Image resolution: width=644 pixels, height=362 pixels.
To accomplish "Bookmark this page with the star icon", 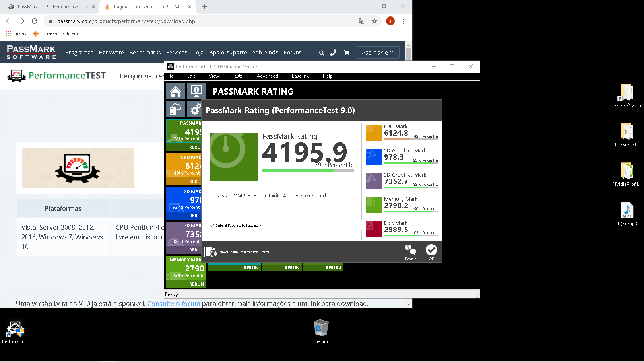I will (x=374, y=21).
